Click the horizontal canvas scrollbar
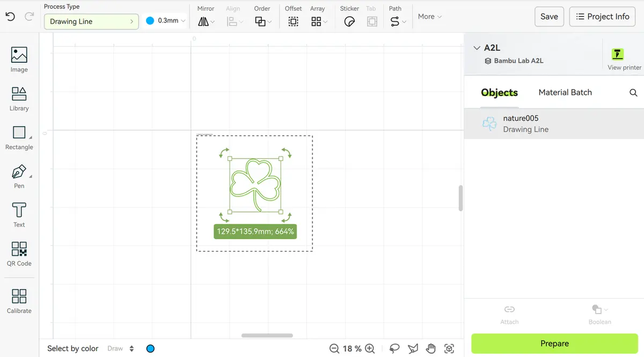This screenshot has width=644, height=357. [267, 336]
